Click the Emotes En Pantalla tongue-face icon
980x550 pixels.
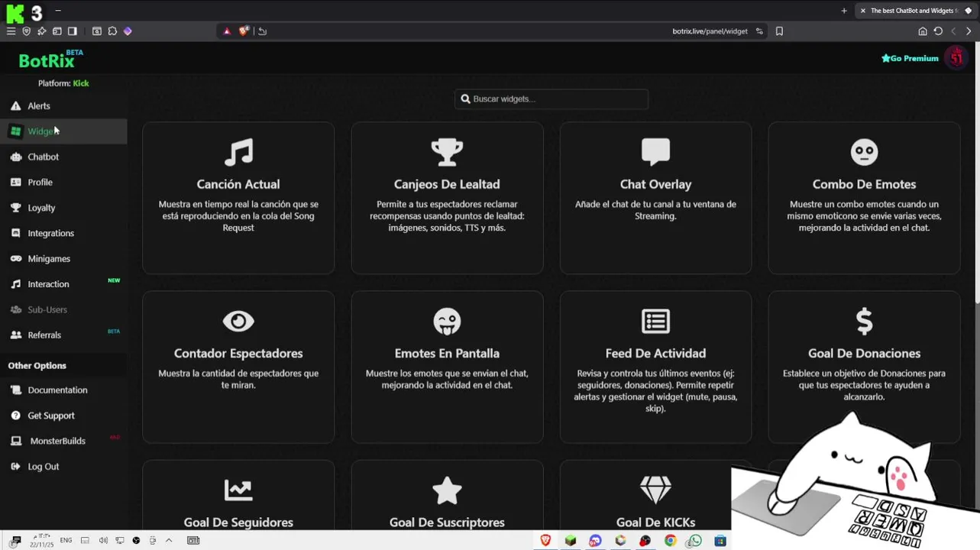(x=447, y=321)
